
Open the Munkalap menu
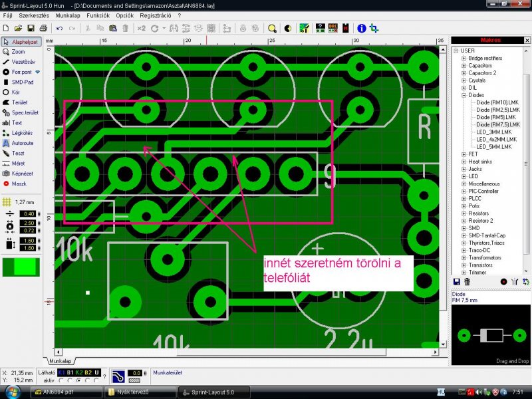pyautogui.click(x=68, y=15)
